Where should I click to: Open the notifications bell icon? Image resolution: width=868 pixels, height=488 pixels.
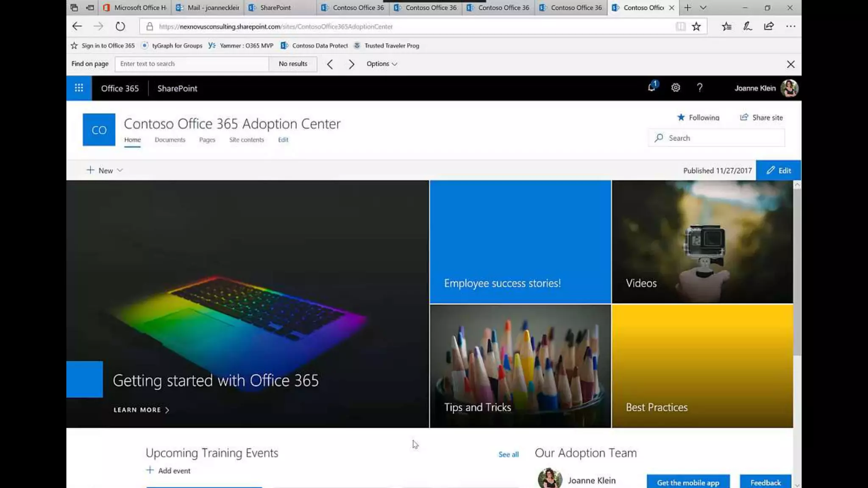pos(651,87)
